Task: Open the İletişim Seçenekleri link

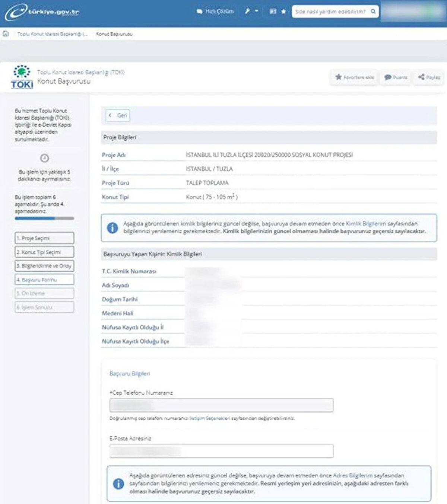Action: click(x=210, y=418)
